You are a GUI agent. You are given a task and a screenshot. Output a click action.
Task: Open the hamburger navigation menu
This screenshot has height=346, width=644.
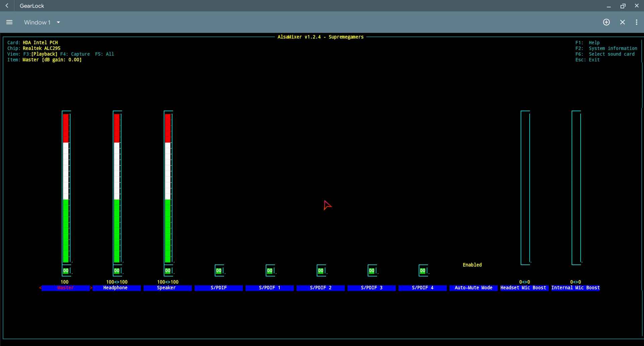[x=9, y=22]
